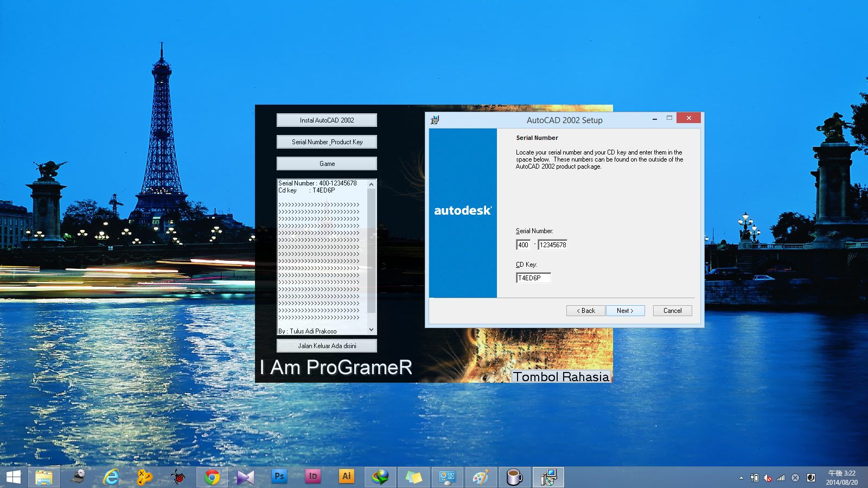868x488 pixels.
Task: Minimize the AutoCAD 2002 Setup window
Action: [655, 118]
